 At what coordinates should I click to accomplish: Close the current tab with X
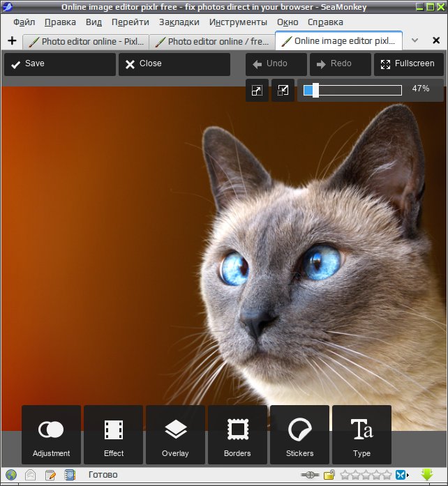click(x=436, y=40)
